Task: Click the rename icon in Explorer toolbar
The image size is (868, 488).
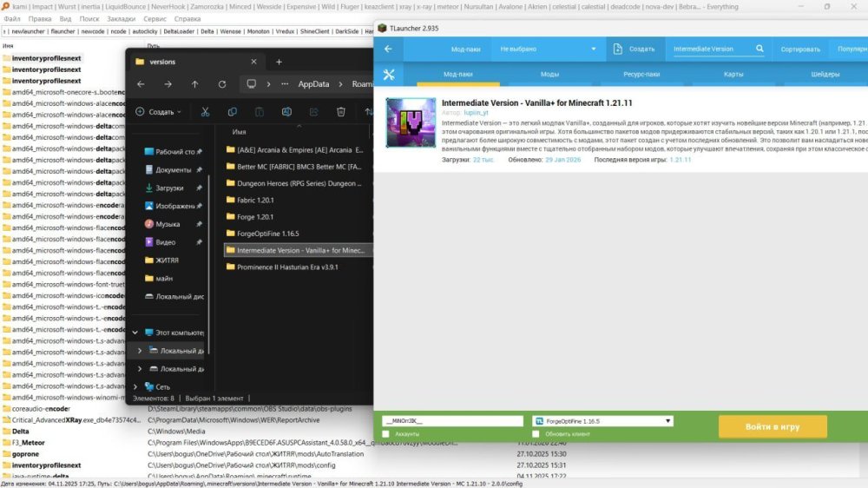Action: coord(286,112)
